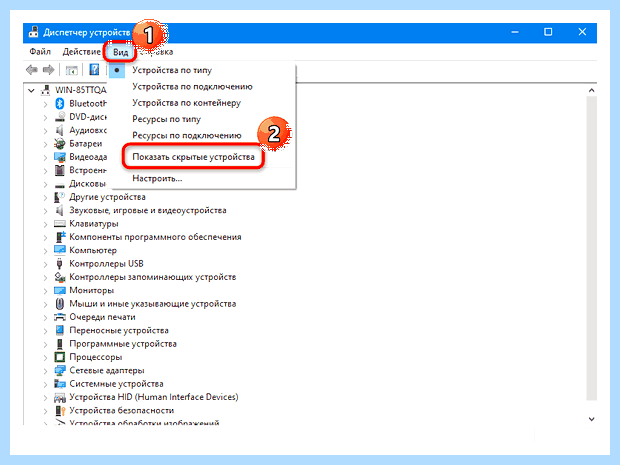Click the Очереди печати printer icon
This screenshot has width=620, height=465.
coord(60,317)
